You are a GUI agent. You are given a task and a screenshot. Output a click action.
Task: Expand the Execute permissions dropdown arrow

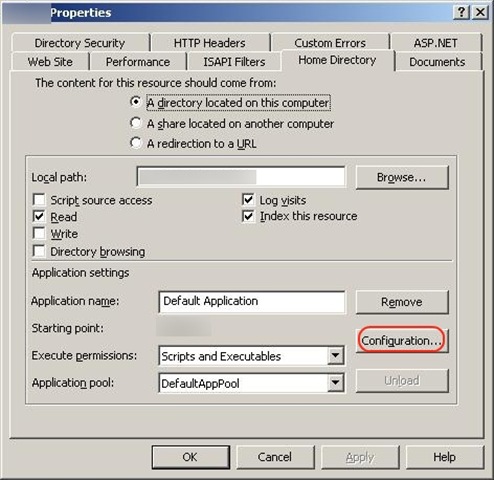(x=335, y=356)
